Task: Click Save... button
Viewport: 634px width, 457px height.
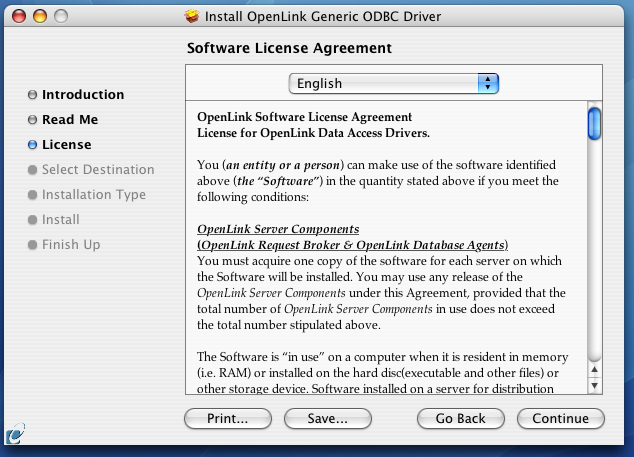Action: (328, 419)
